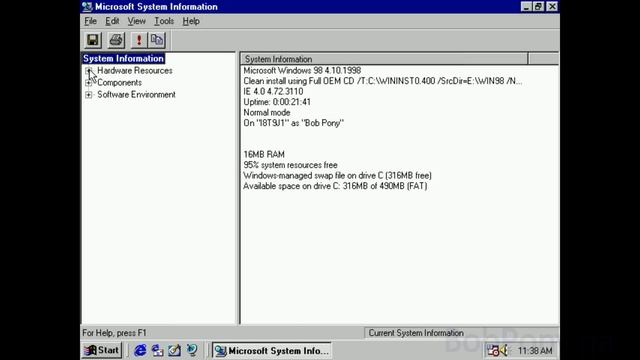Image resolution: width=640 pixels, height=360 pixels.
Task: Click the Show Desktop quick launch icon
Action: click(x=174, y=350)
